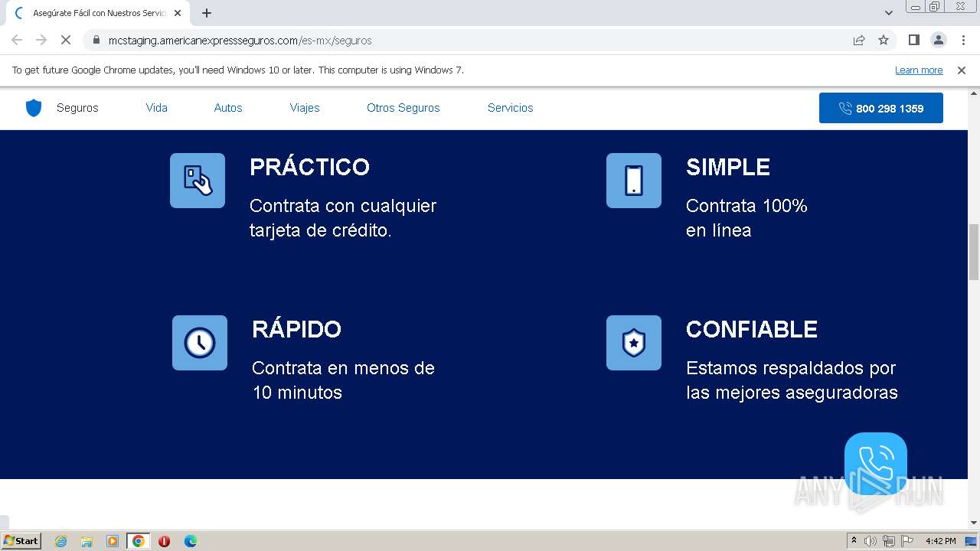Click the taskbar clock 4:42 PM
Viewport: 980px width, 551px height.
pos(940,541)
